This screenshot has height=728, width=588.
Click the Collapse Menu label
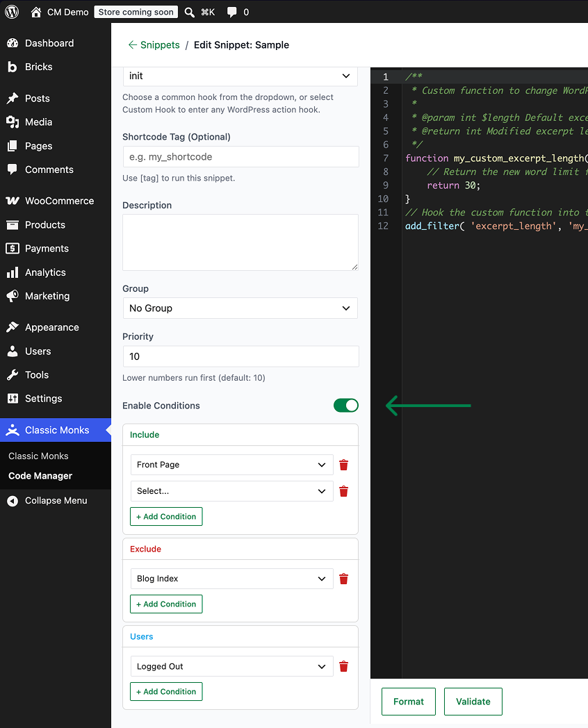click(56, 500)
